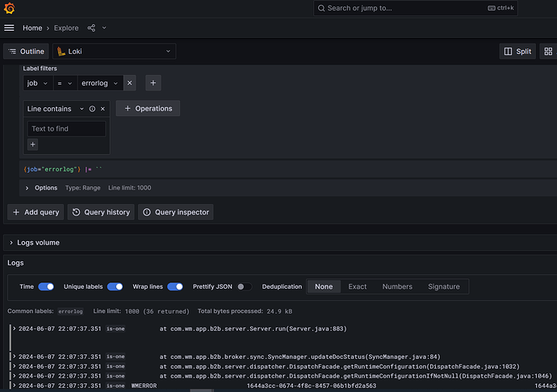Add a new label filter with plus button
This screenshot has width=557, height=392.
tap(153, 83)
